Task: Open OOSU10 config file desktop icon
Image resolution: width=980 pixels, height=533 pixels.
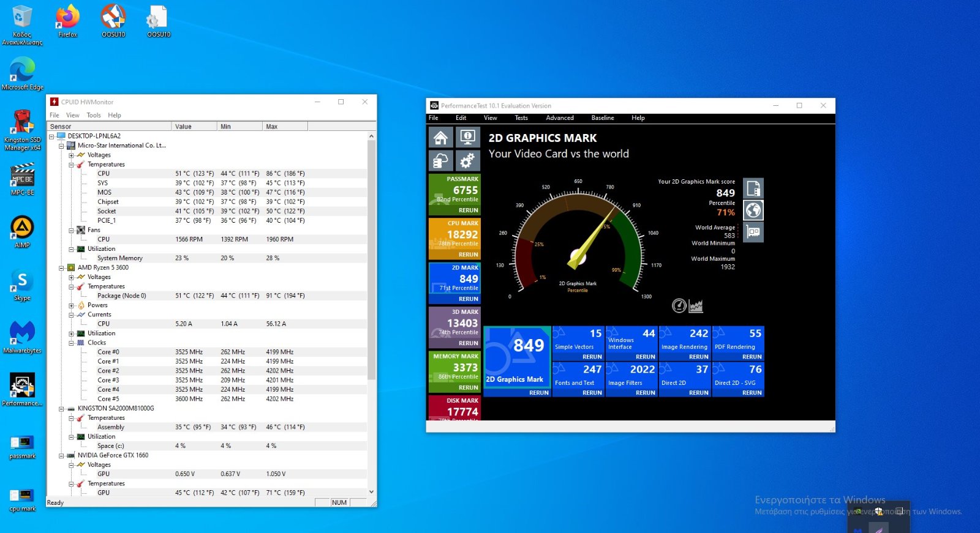Action: pyautogui.click(x=159, y=21)
